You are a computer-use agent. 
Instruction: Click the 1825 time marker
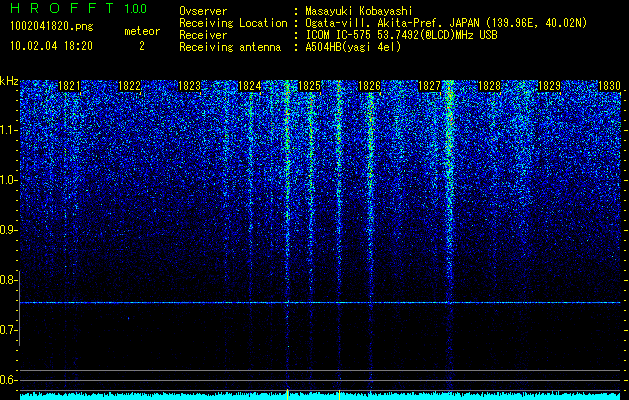point(309,86)
